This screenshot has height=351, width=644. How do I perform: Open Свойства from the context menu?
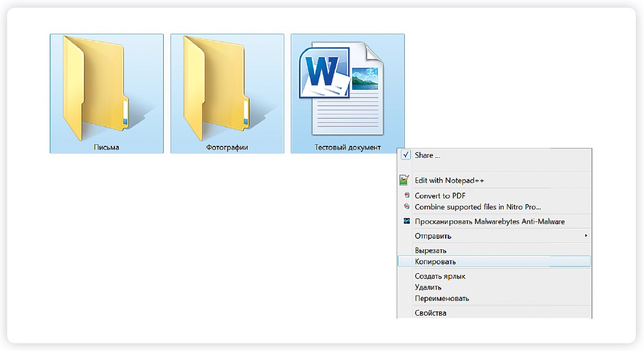coord(430,313)
